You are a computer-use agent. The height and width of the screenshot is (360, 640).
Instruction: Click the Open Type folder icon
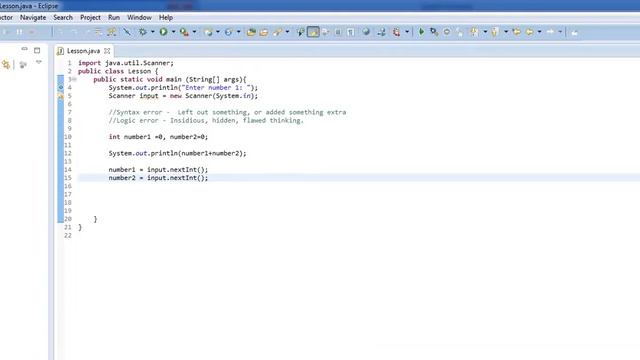point(251,32)
